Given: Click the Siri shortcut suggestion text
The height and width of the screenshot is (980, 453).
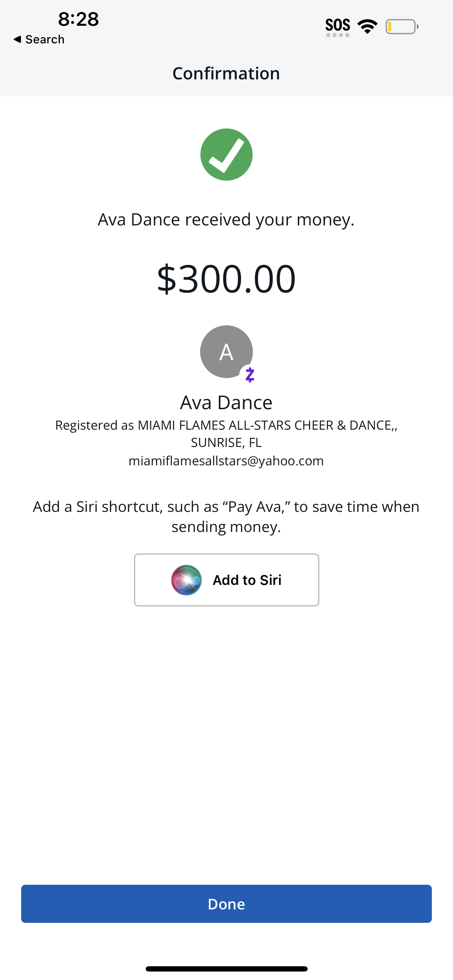Looking at the screenshot, I should click(x=226, y=516).
